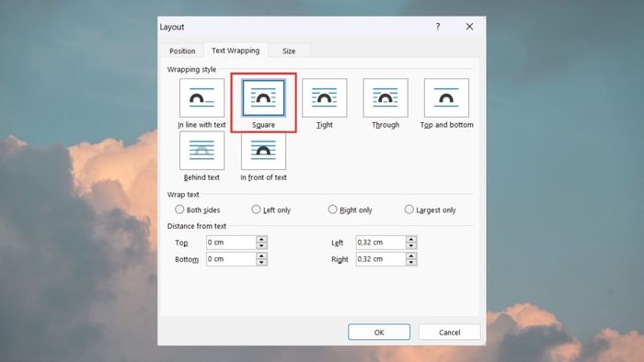Decrease the Bottom distance with down arrow
Image resolution: width=644 pixels, height=362 pixels.
coord(261,263)
